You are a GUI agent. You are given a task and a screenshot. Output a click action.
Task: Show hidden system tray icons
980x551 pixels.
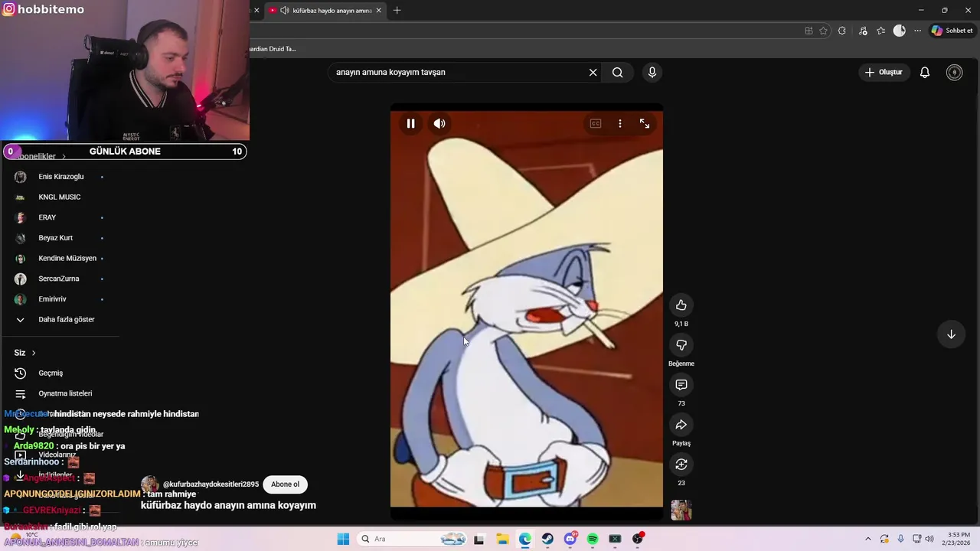pyautogui.click(x=867, y=539)
